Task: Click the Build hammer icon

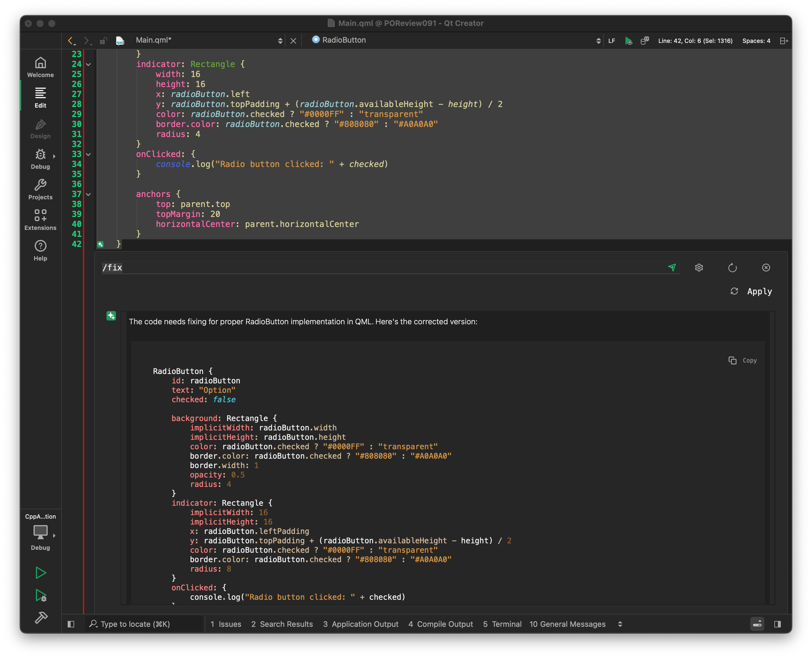Action: coord(41,618)
